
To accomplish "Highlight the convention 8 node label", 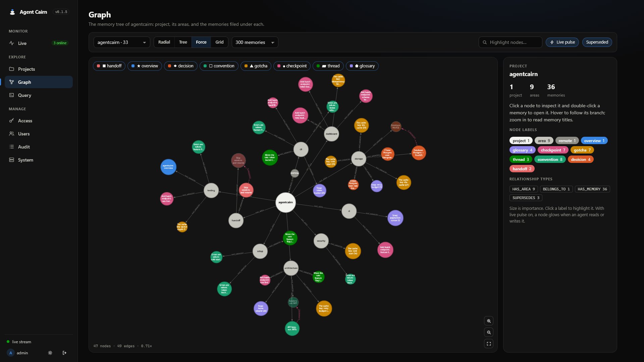I will (550, 160).
